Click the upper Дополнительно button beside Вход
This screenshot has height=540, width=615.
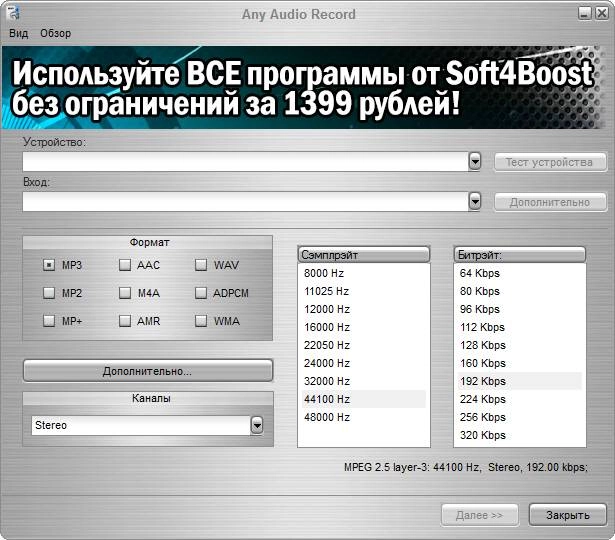[x=550, y=202]
